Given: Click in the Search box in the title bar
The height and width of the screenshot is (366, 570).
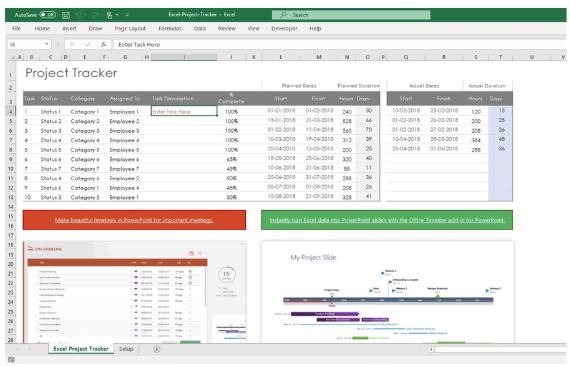Looking at the screenshot, I should (x=351, y=15).
